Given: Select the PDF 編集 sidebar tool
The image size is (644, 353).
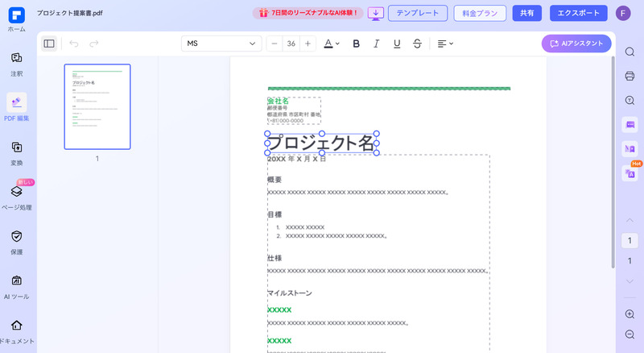Looking at the screenshot, I should click(16, 107).
